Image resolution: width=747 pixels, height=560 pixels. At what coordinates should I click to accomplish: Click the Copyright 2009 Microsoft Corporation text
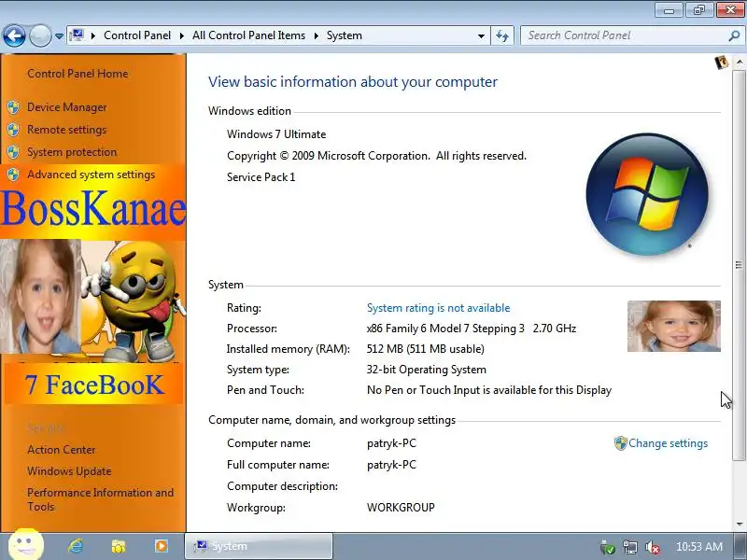(x=376, y=156)
